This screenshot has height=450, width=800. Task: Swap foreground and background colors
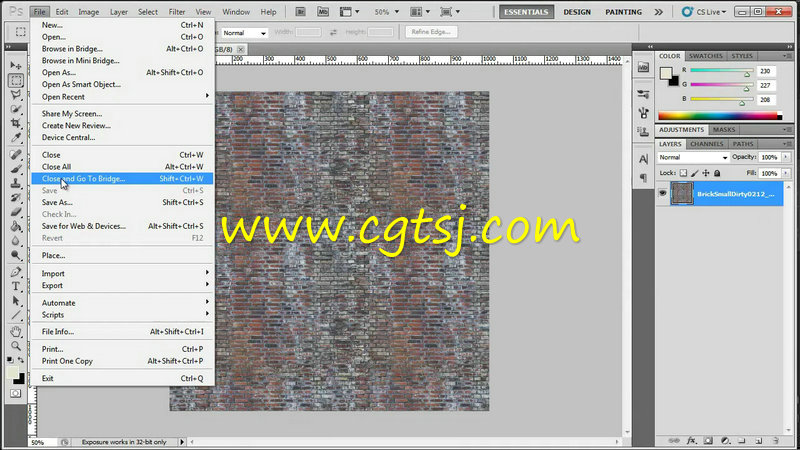pyautogui.click(x=21, y=360)
